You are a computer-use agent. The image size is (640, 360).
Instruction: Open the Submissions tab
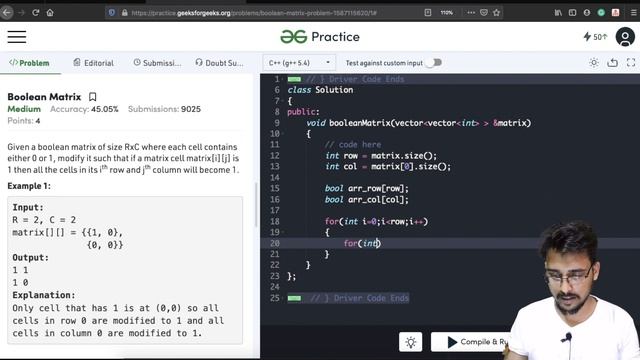point(157,63)
